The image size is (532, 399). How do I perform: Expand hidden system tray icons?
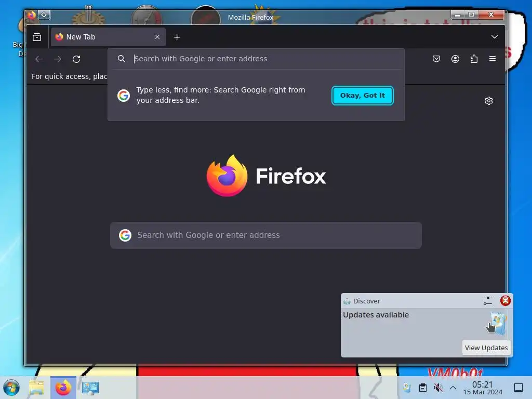453,388
